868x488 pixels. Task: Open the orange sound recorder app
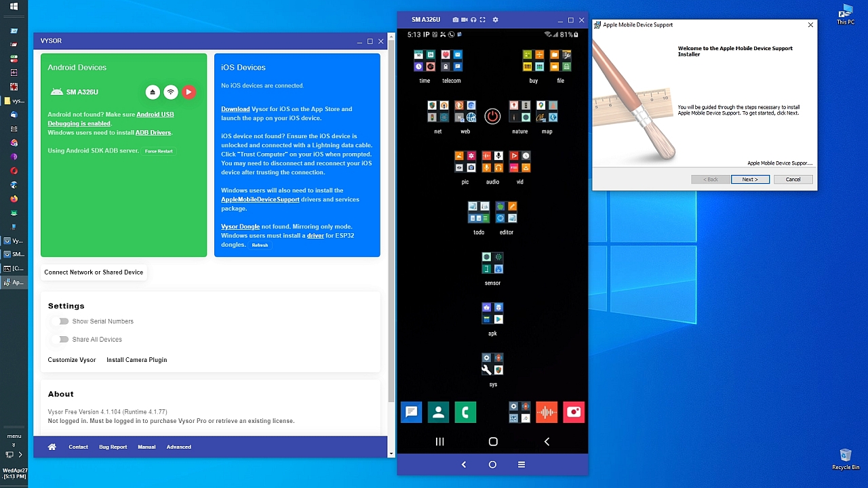tap(547, 412)
